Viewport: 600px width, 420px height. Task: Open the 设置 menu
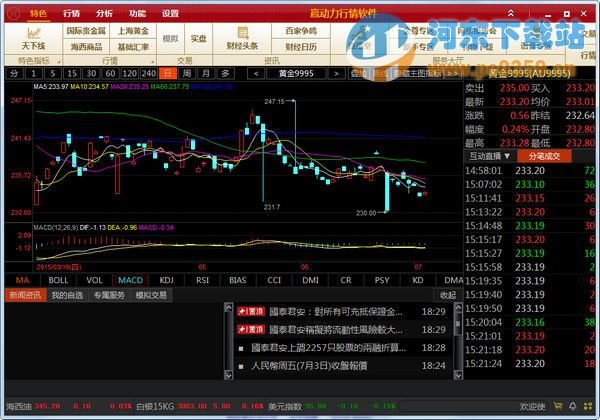point(170,14)
